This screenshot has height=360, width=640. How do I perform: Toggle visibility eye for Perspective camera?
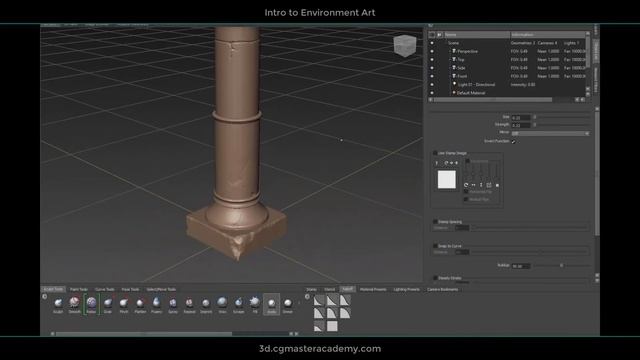[432, 51]
